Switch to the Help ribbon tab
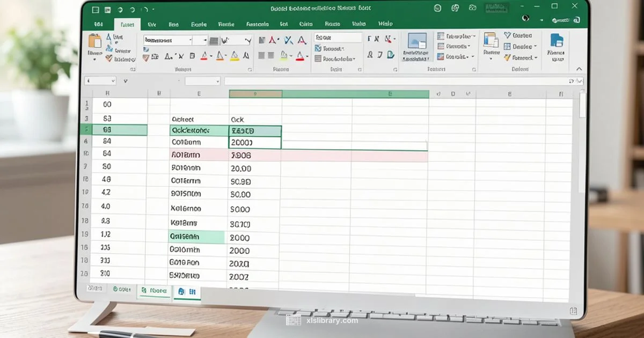 pos(385,24)
